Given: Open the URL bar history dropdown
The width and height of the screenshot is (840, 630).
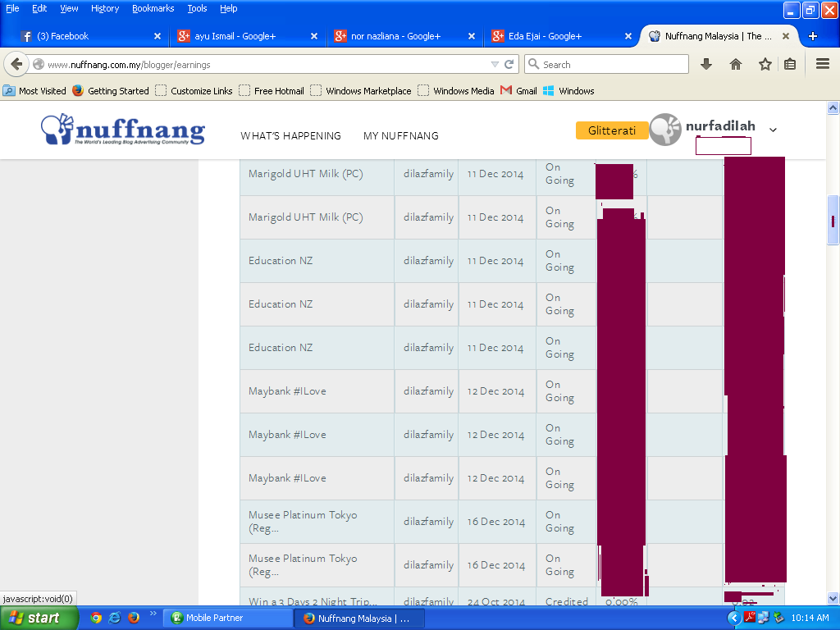Looking at the screenshot, I should [495, 64].
